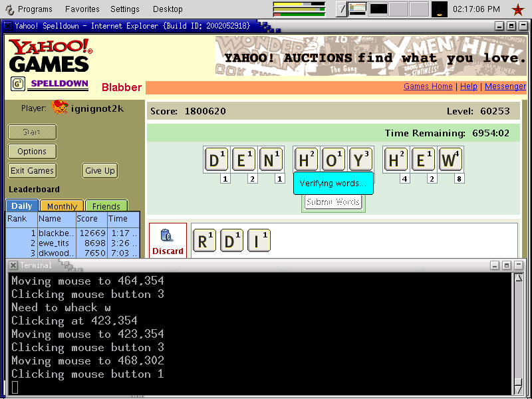Click the score box 4 under HEW's H
Screen dimensions: 532x399
404,179
